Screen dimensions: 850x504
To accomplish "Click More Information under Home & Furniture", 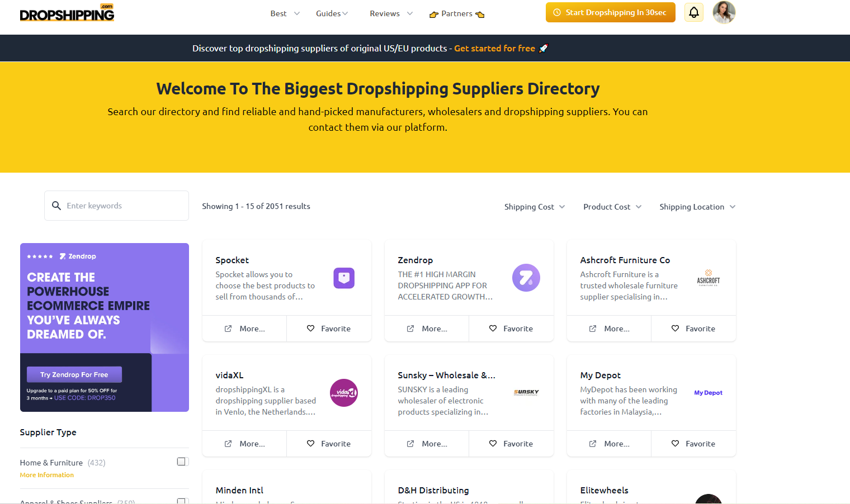I will click(x=47, y=475).
